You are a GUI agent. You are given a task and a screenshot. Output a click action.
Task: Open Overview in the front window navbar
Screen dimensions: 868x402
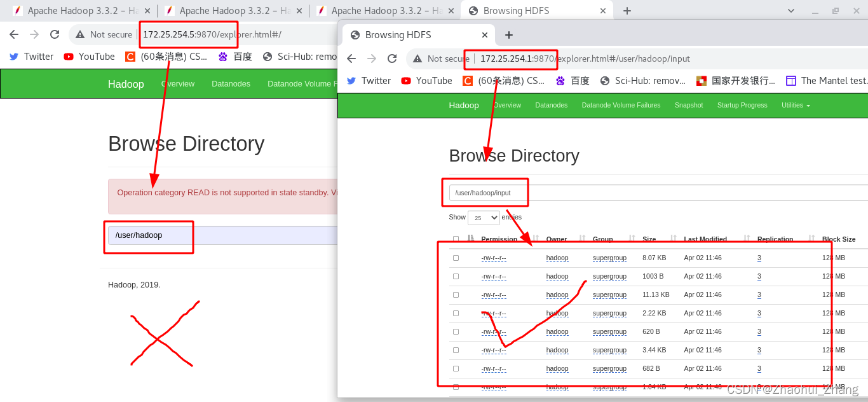pyautogui.click(x=507, y=105)
